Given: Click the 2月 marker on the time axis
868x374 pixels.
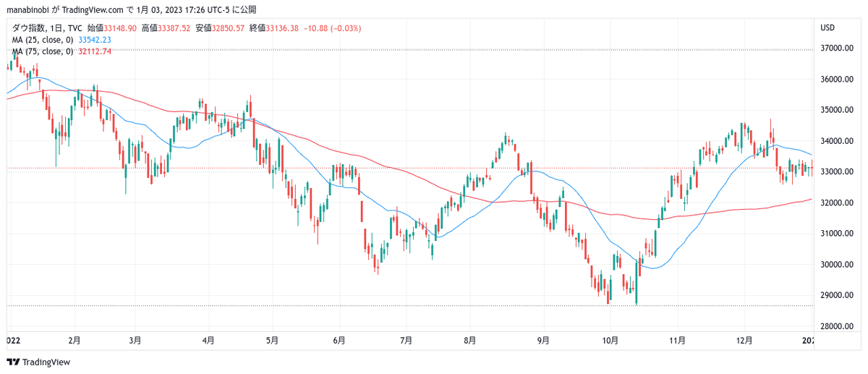Looking at the screenshot, I should click(x=74, y=339).
